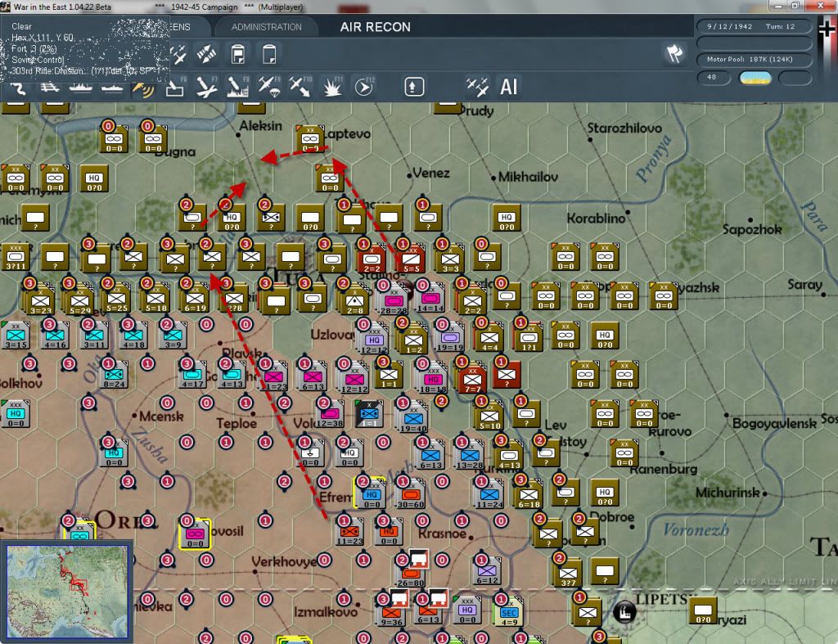838x644 pixels.
Task: Select the blue 11=24 infantry counter
Action: tap(489, 495)
